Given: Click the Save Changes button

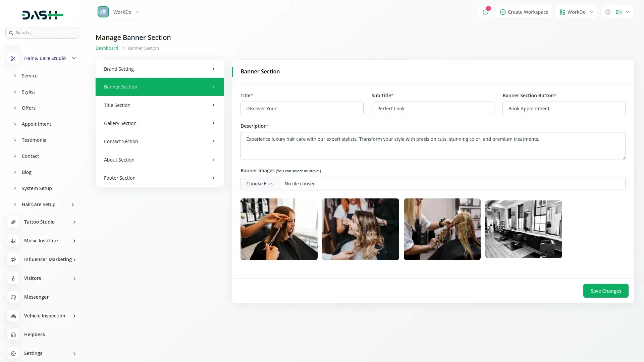Looking at the screenshot, I should point(605,291).
